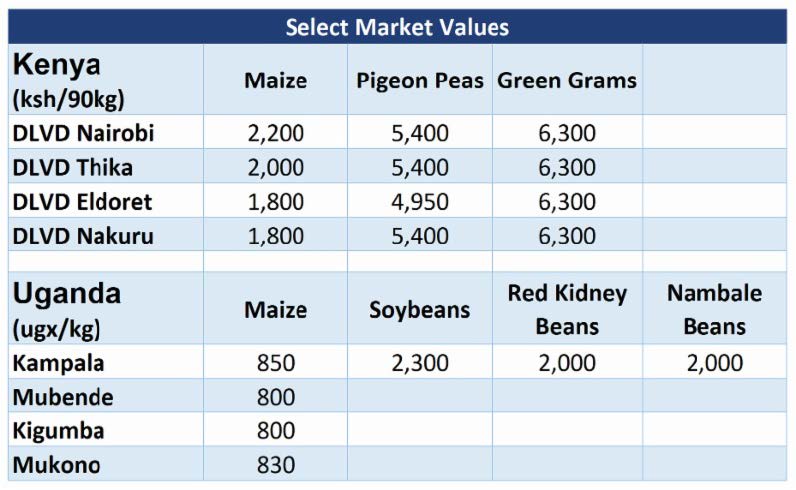Select the DLVD Nakuru row label

83,236
